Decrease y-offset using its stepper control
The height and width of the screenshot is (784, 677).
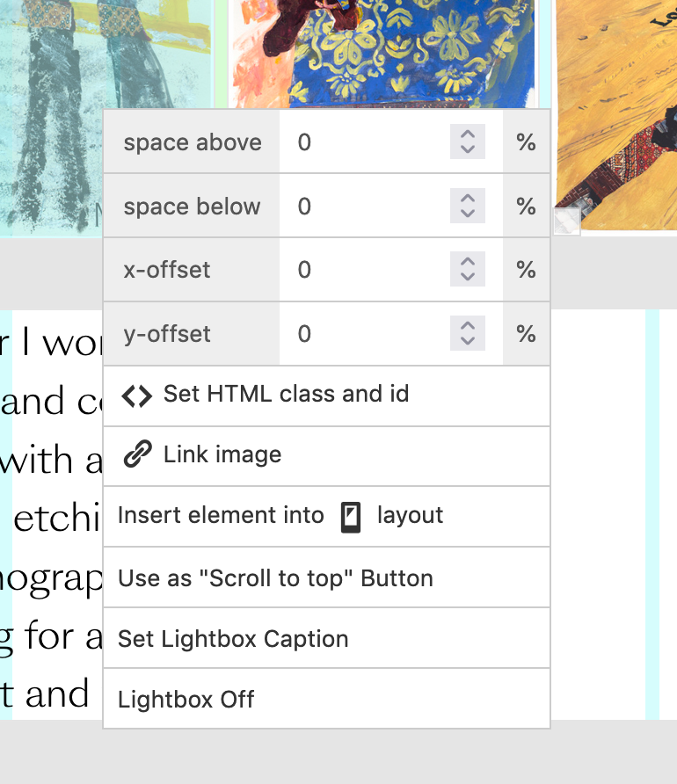tap(467, 339)
